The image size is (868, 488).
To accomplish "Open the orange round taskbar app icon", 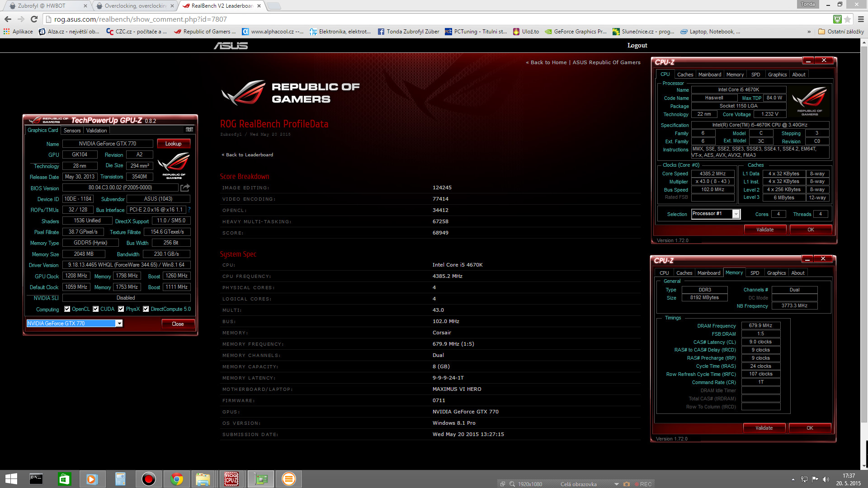I will click(x=288, y=479).
